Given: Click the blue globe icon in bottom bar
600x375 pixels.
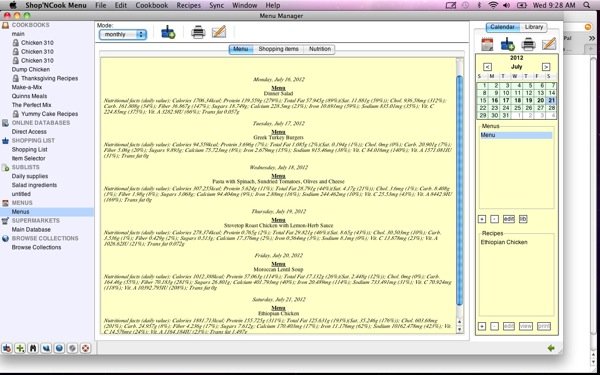Looking at the screenshot, I should 59,348.
